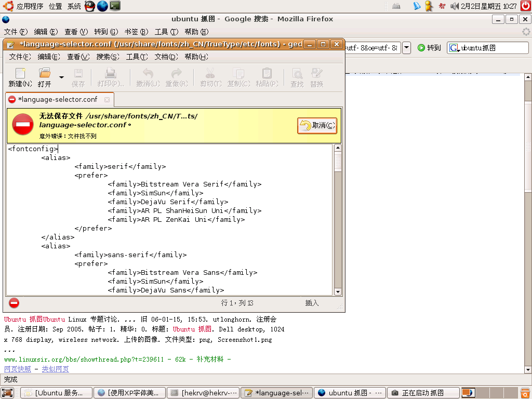532x399 pixels.
Task: Click the red Ubuntu 抓图Ubuntu result title link
Action: 35,320
